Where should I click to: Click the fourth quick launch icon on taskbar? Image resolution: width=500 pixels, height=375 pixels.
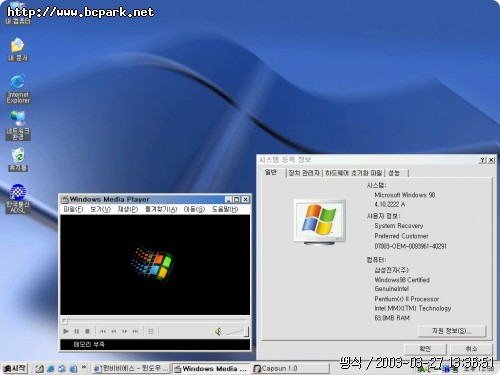pos(73,369)
